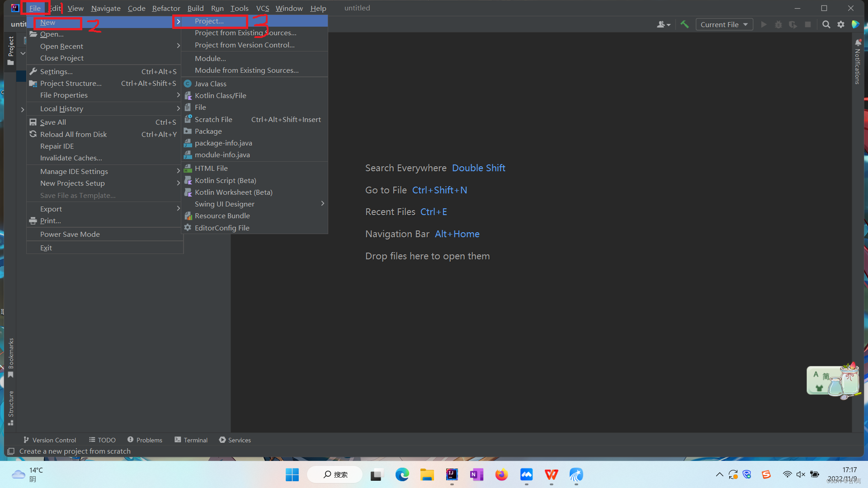Image resolution: width=868 pixels, height=488 pixels.
Task: Toggle Power Save Mode in File menu
Action: click(x=70, y=234)
